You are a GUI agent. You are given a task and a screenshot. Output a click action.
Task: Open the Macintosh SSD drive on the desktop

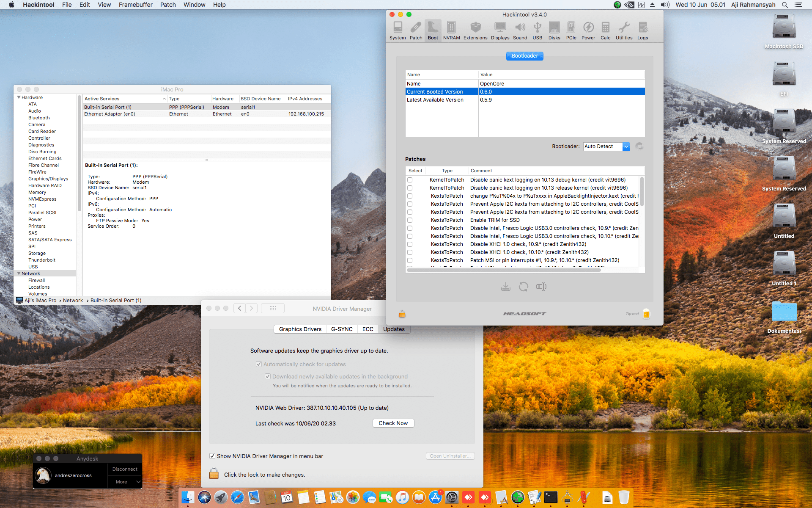(784, 31)
